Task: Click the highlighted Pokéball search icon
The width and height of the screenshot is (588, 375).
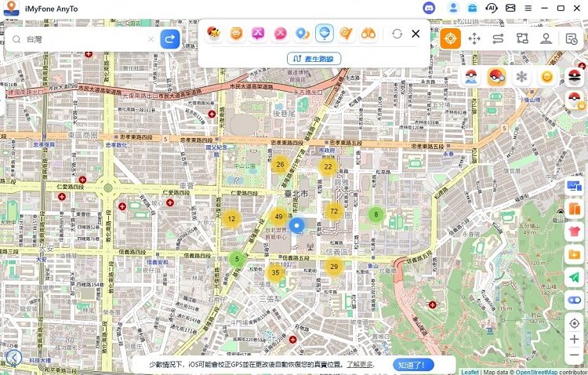Action: point(496,77)
